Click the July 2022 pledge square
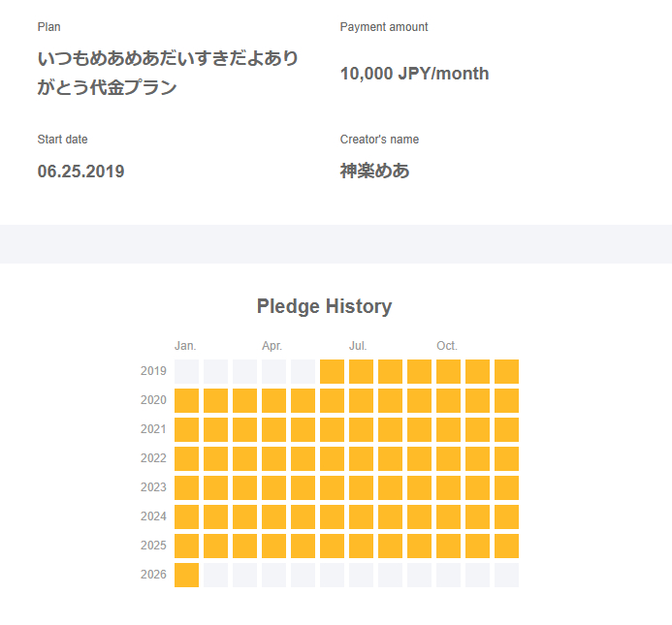This screenshot has width=672, height=625. pyautogui.click(x=361, y=458)
